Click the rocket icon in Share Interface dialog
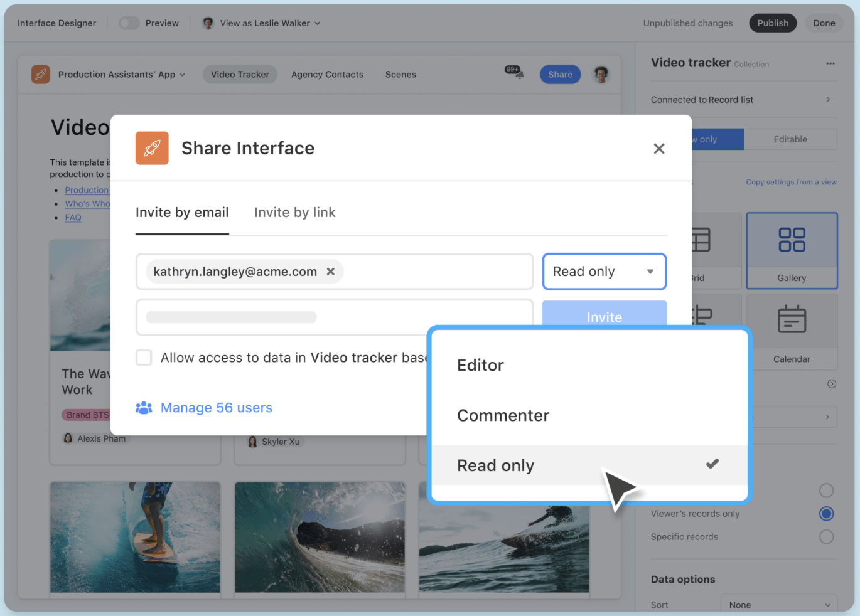The height and width of the screenshot is (616, 860). pyautogui.click(x=152, y=148)
